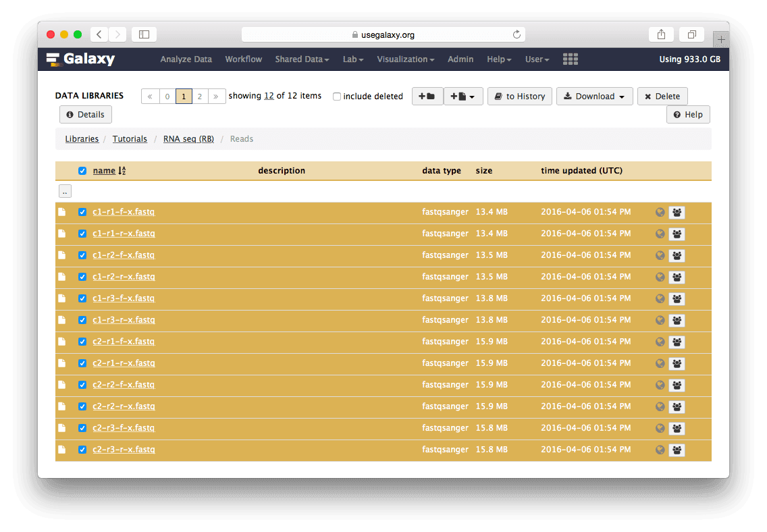This screenshot has width=767, height=532.
Task: Open the Workflow menu item
Action: (x=244, y=59)
